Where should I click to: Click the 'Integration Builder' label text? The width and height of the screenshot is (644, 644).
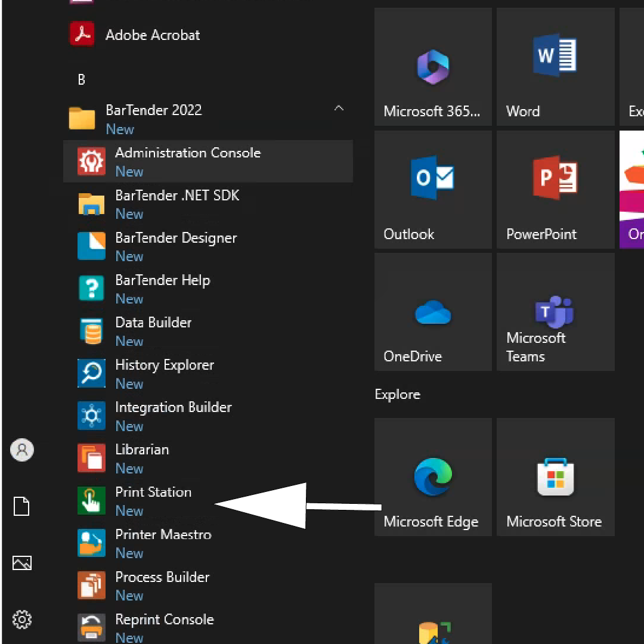point(174,407)
